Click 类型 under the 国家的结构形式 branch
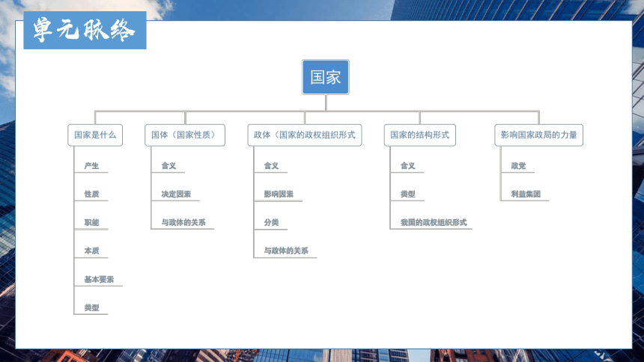Image resolution: width=644 pixels, height=362 pixels. (x=408, y=194)
